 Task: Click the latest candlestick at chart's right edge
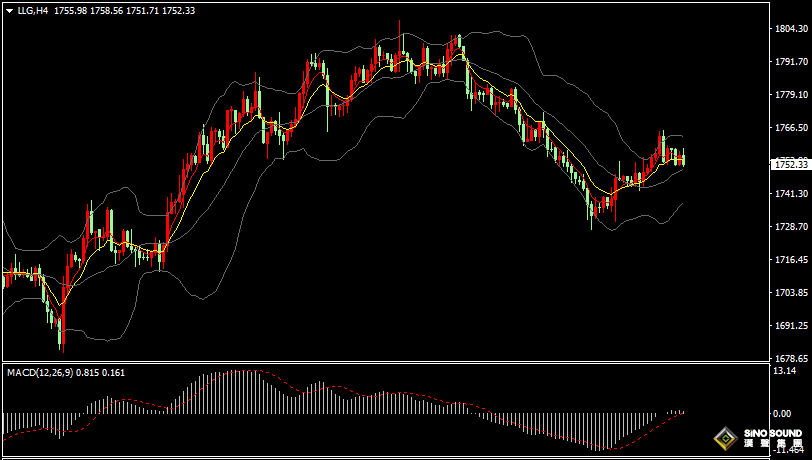point(682,159)
